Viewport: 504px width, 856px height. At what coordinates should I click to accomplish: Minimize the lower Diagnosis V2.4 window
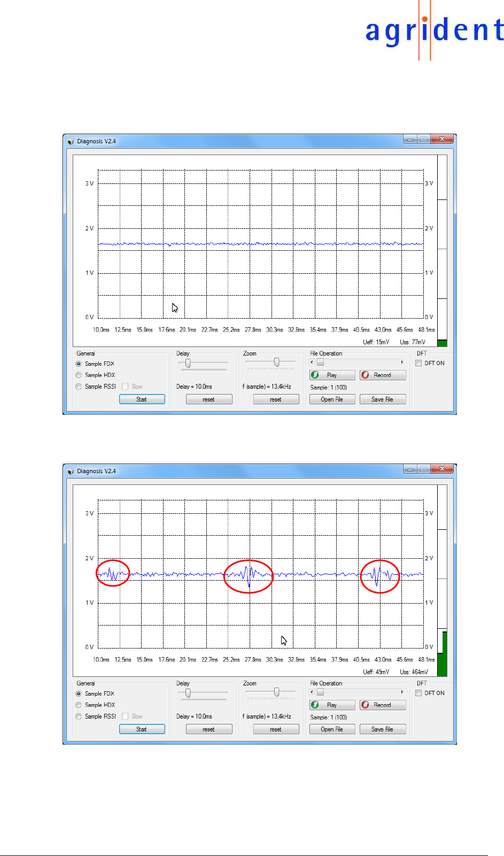click(410, 469)
